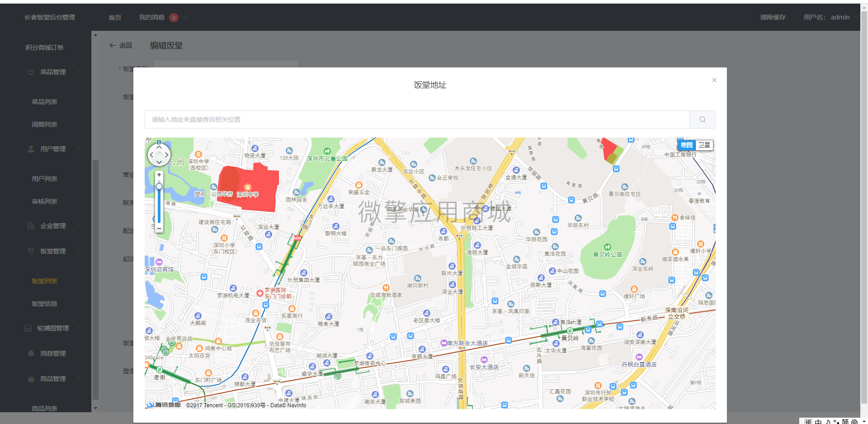This screenshot has height=424, width=868.
Task: Switch map to 地图 view
Action: 686,145
